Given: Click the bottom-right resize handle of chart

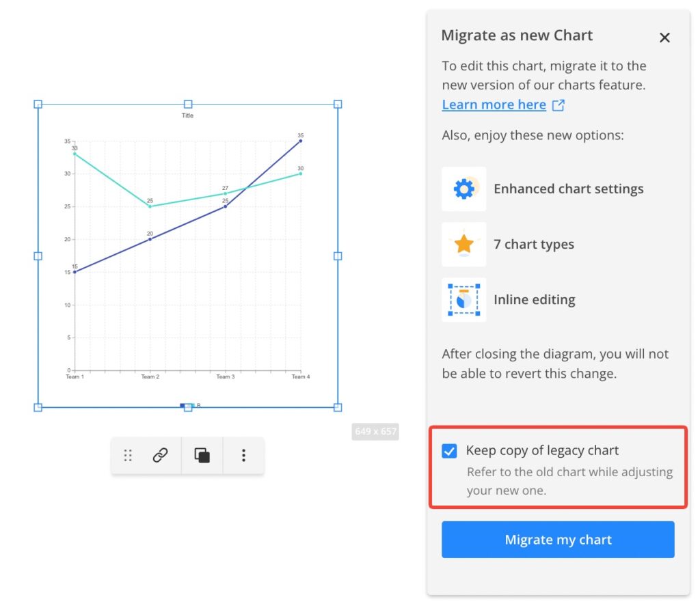Looking at the screenshot, I should [338, 407].
